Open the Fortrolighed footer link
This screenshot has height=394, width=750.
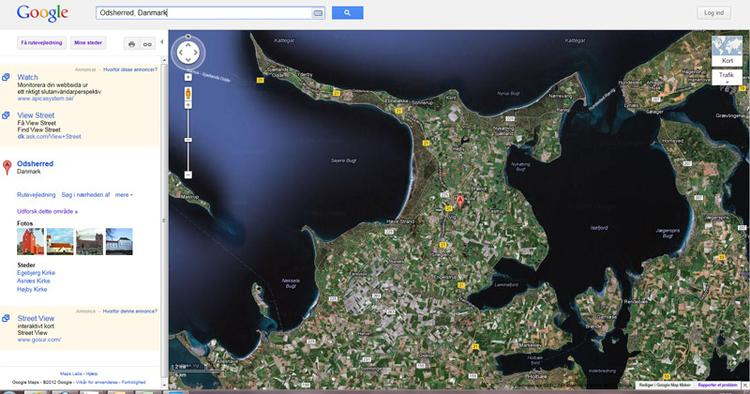133,383
